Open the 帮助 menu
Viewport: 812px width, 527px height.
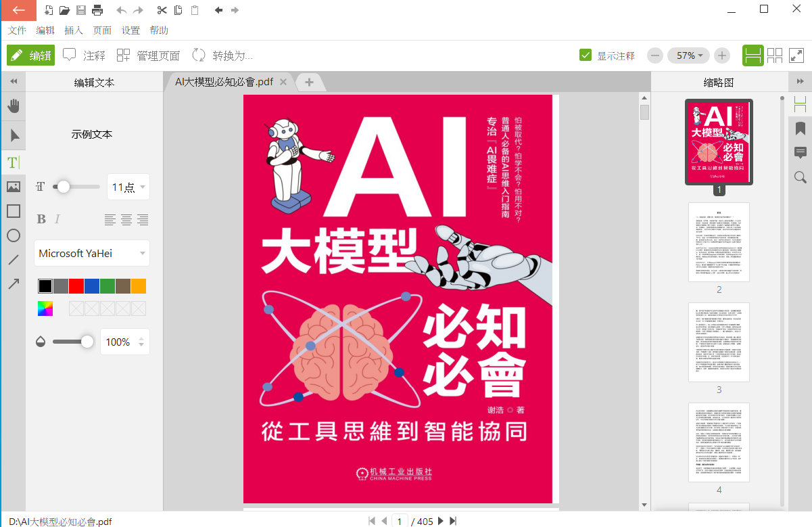click(x=159, y=30)
